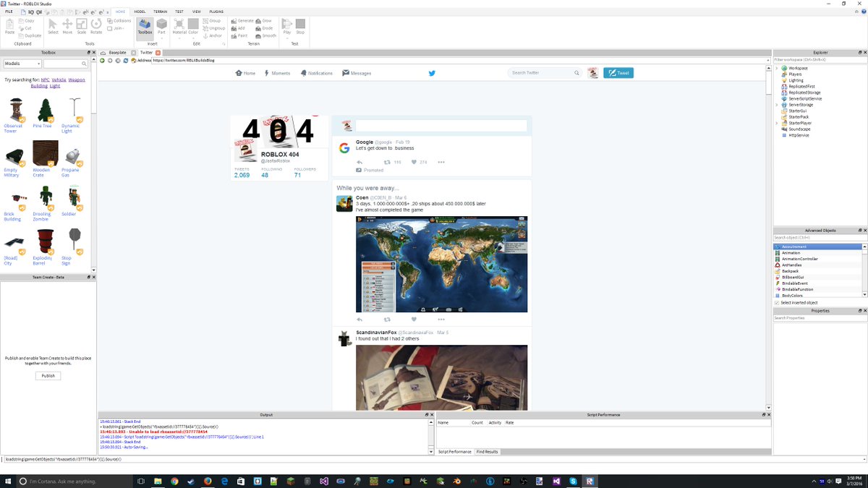Click the Search Twitter field
The image size is (868, 488).
(545, 73)
